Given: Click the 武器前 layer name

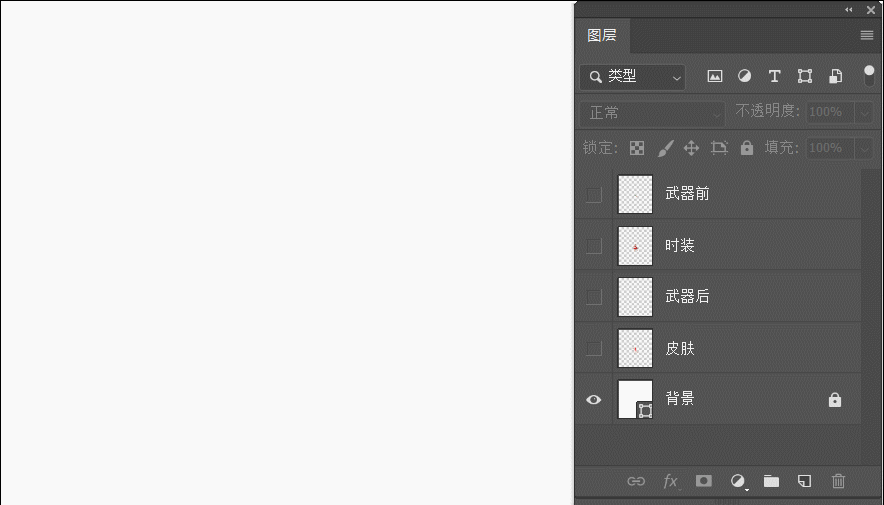Looking at the screenshot, I should click(687, 194).
